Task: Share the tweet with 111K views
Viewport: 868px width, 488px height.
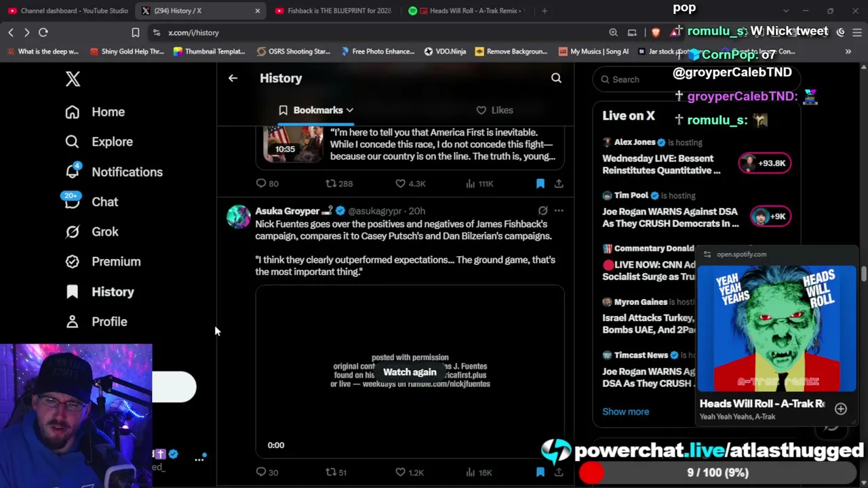Action: (x=559, y=183)
